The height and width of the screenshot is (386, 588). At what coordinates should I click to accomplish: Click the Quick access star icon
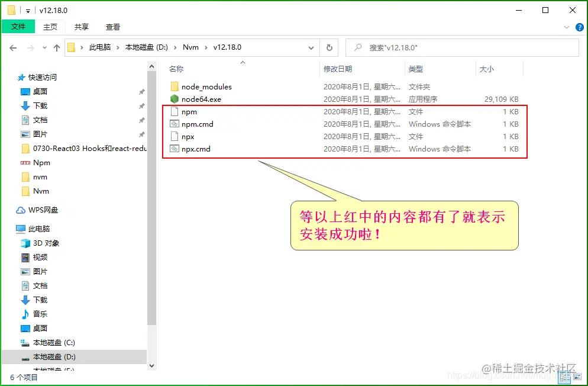(x=21, y=78)
